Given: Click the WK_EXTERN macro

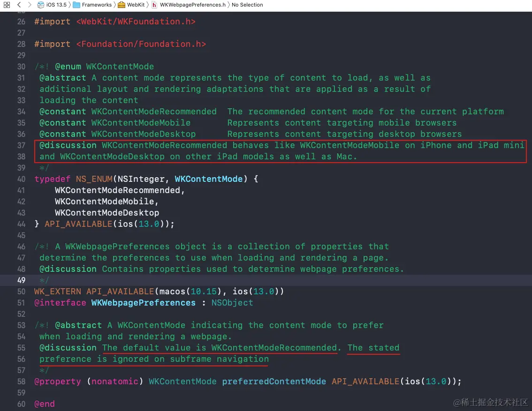Looking at the screenshot, I should pos(58,291).
